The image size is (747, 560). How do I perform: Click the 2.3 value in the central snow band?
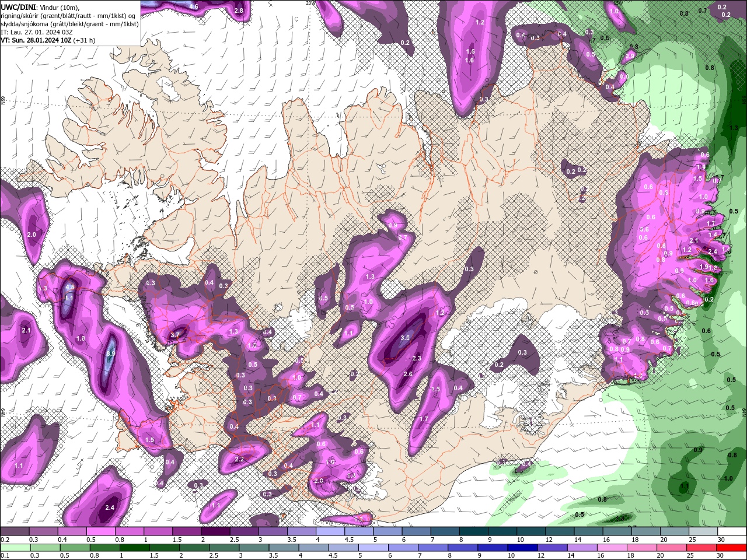point(417,358)
